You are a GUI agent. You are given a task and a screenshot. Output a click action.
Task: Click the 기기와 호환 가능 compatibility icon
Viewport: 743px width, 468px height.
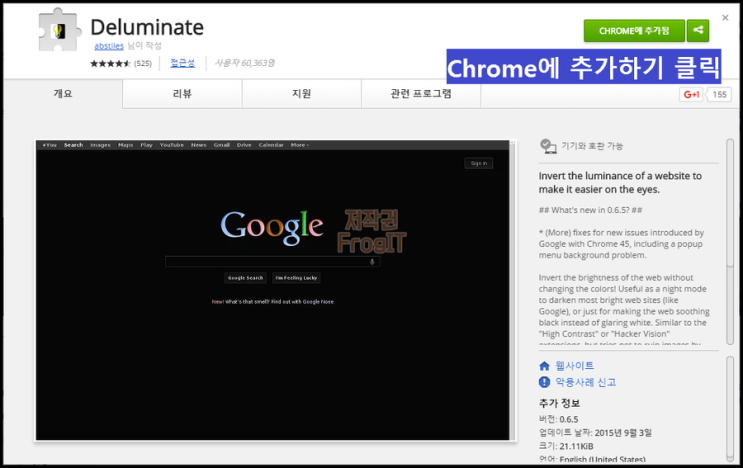(547, 146)
